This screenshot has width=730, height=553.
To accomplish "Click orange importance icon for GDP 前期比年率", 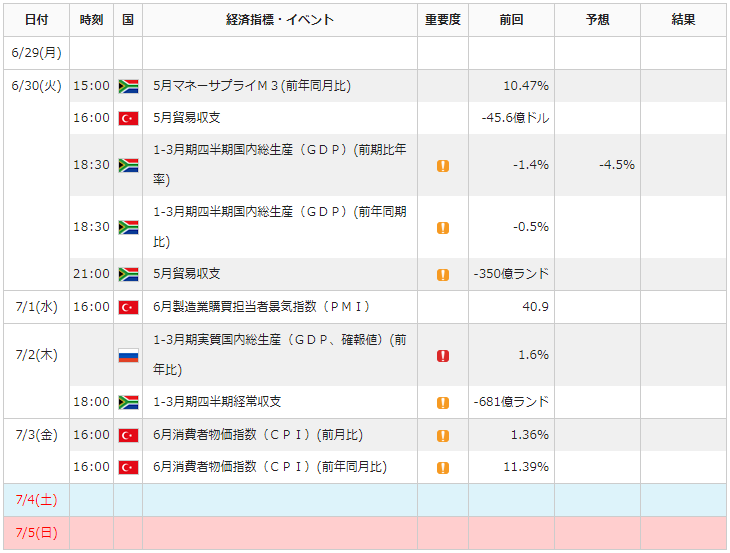I will click(x=443, y=166).
